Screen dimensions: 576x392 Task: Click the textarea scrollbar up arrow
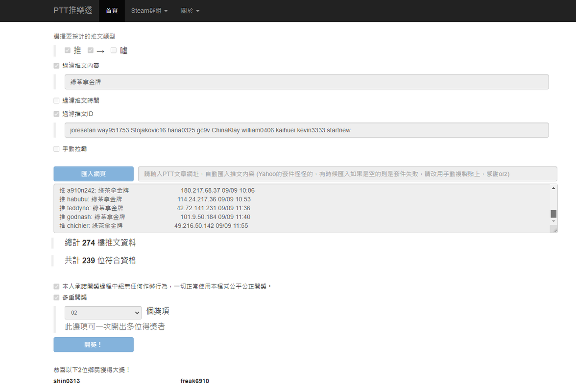pyautogui.click(x=553, y=188)
